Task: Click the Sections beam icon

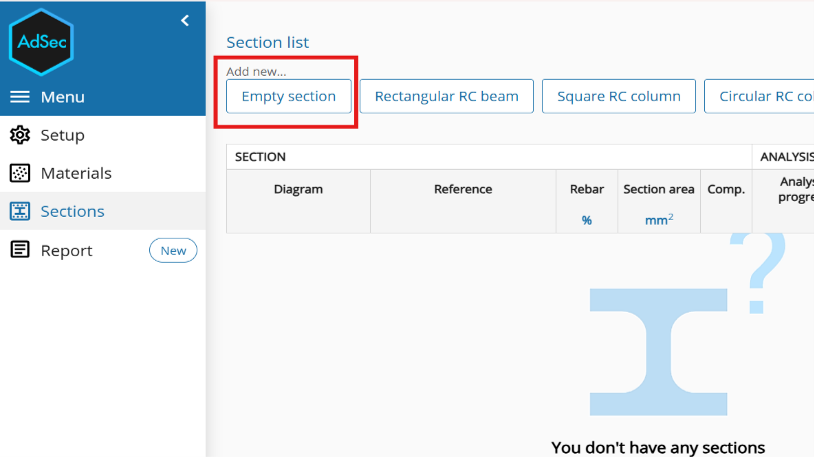Action: pyautogui.click(x=20, y=211)
